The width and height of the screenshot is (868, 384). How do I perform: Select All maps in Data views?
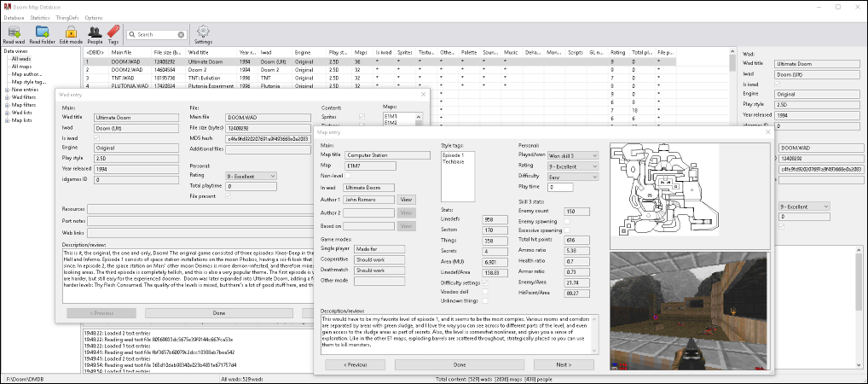21,67
